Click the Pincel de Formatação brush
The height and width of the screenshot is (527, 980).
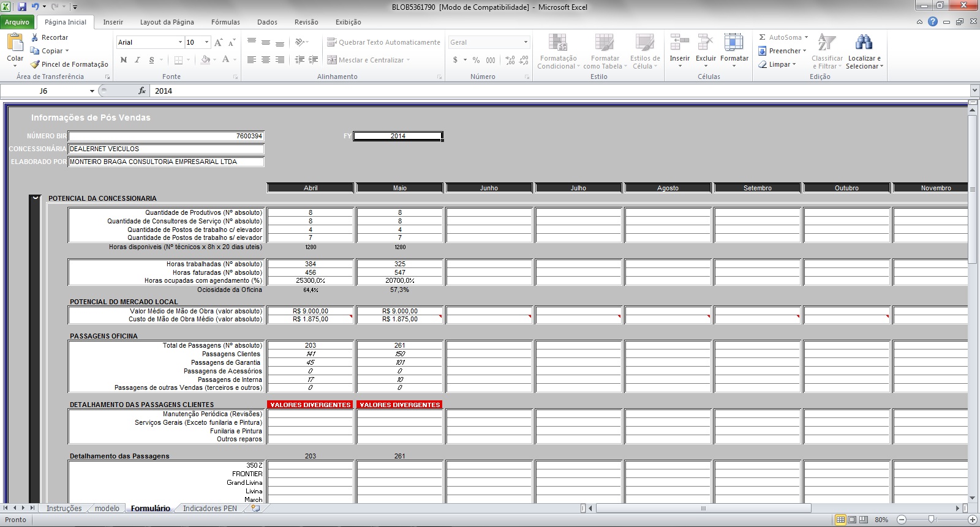[x=35, y=64]
